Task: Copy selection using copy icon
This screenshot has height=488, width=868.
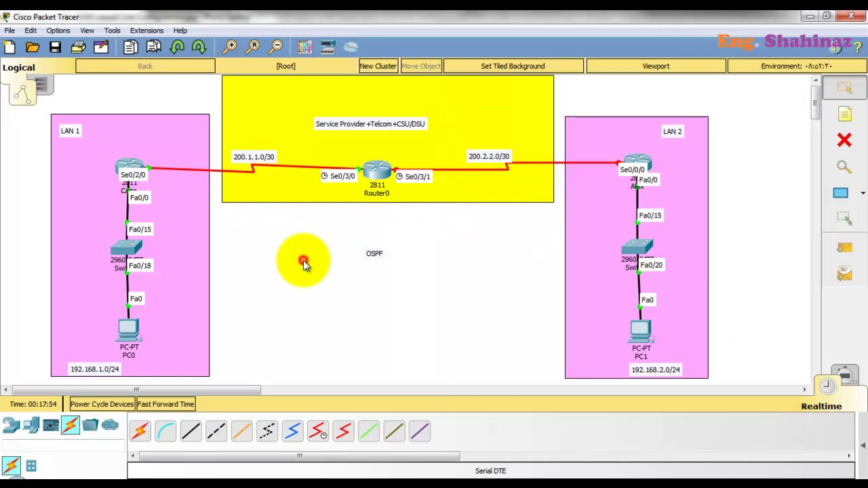Action: [x=131, y=47]
